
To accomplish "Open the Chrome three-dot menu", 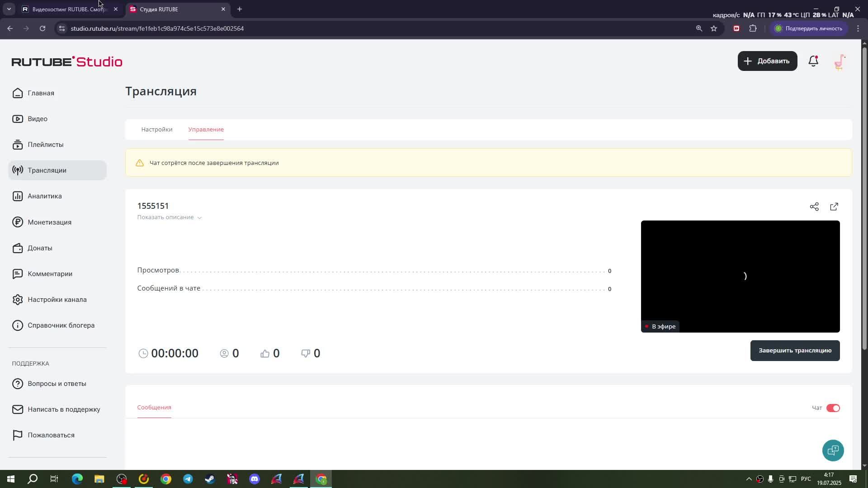I will pyautogui.click(x=858, y=28).
